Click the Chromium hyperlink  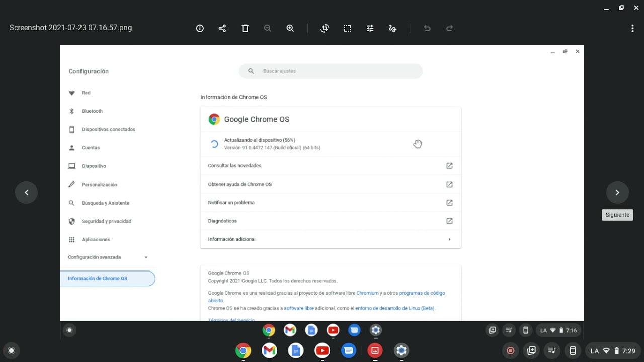tap(367, 293)
